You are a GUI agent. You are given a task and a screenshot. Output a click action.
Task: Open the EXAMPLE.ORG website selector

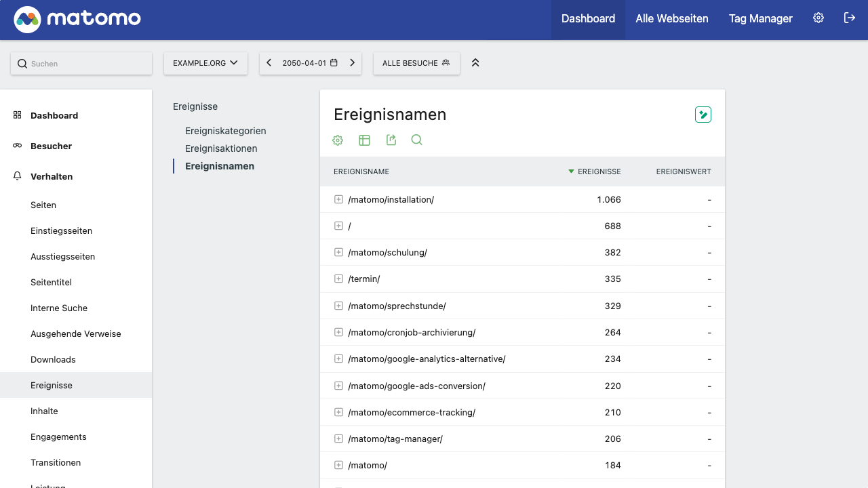(205, 63)
